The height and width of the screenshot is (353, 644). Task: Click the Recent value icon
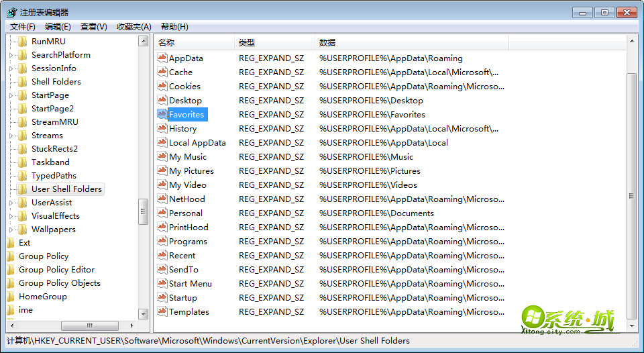tap(162, 255)
